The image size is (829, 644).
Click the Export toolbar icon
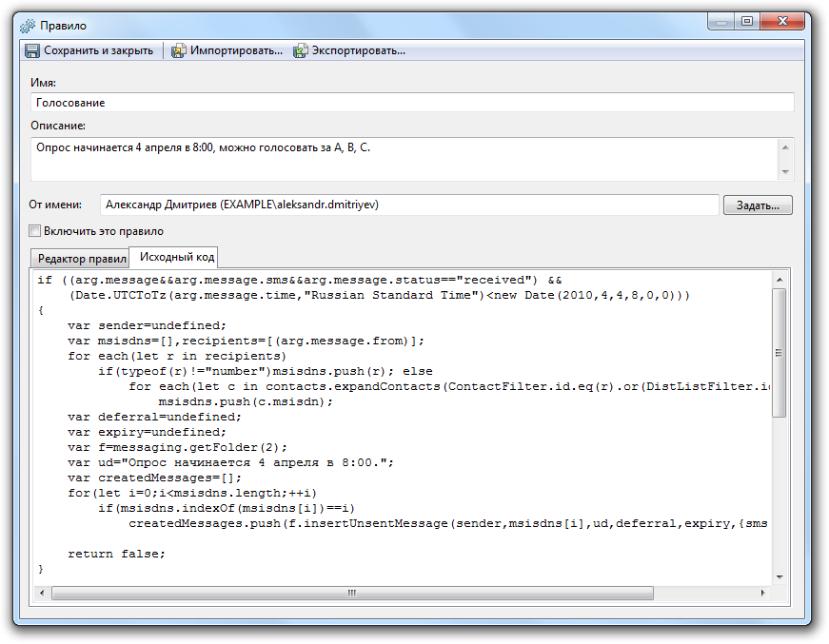coord(301,50)
